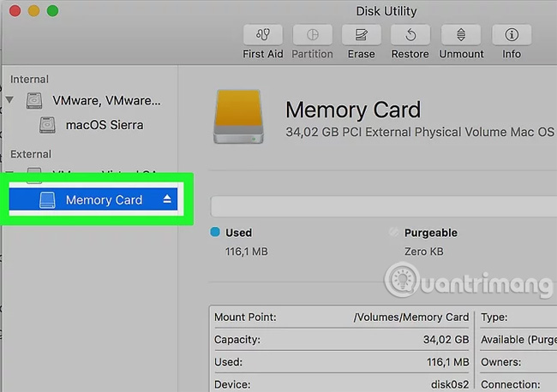This screenshot has width=557, height=392.
Task: Click the Erase toolbar button
Action: point(362,35)
